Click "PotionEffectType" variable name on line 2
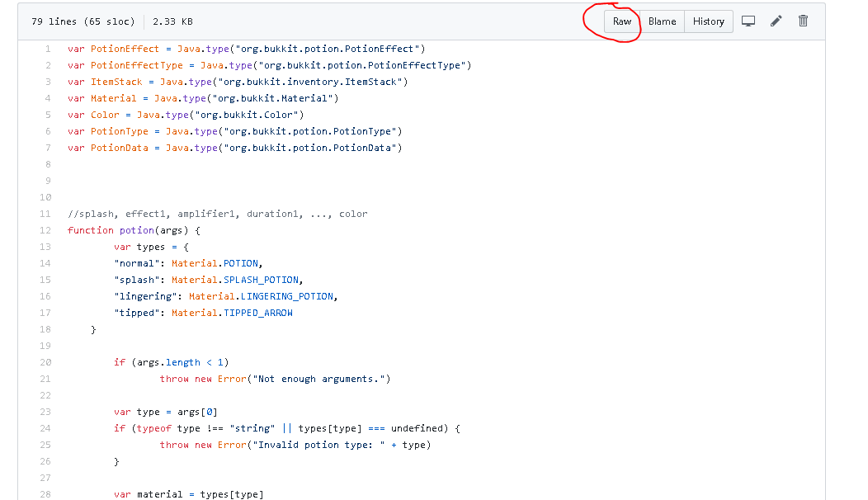This screenshot has width=868, height=500. click(137, 65)
